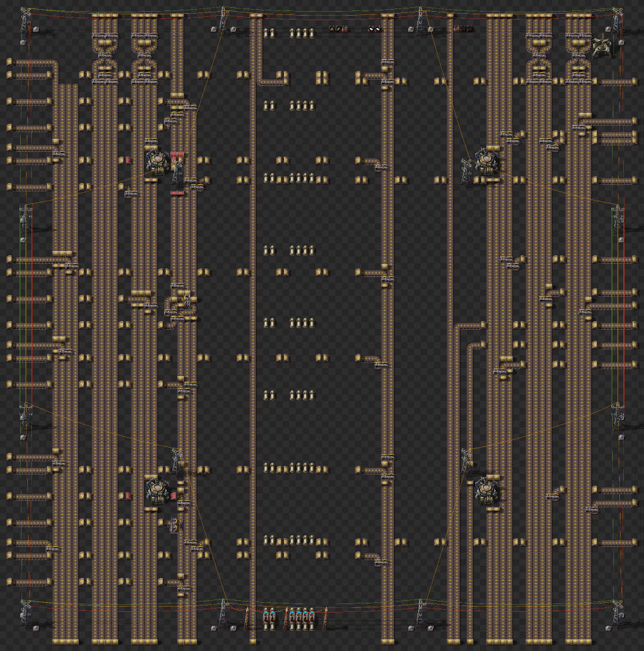Click the lamp below the top-right corner pole
Screen dimensions: 644x651
coord(621,42)
